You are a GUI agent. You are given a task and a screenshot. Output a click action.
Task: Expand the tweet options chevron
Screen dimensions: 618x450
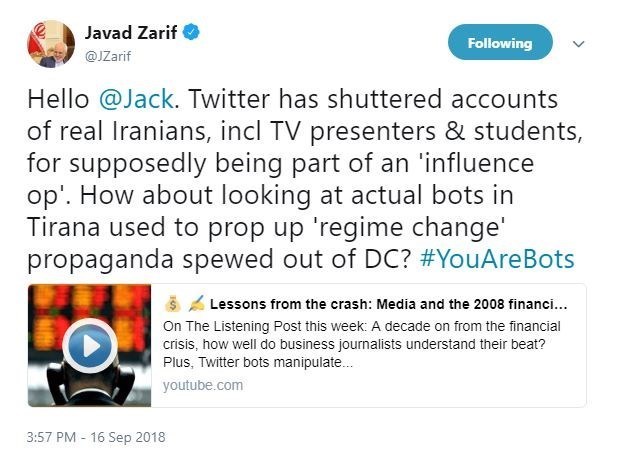pyautogui.click(x=577, y=44)
